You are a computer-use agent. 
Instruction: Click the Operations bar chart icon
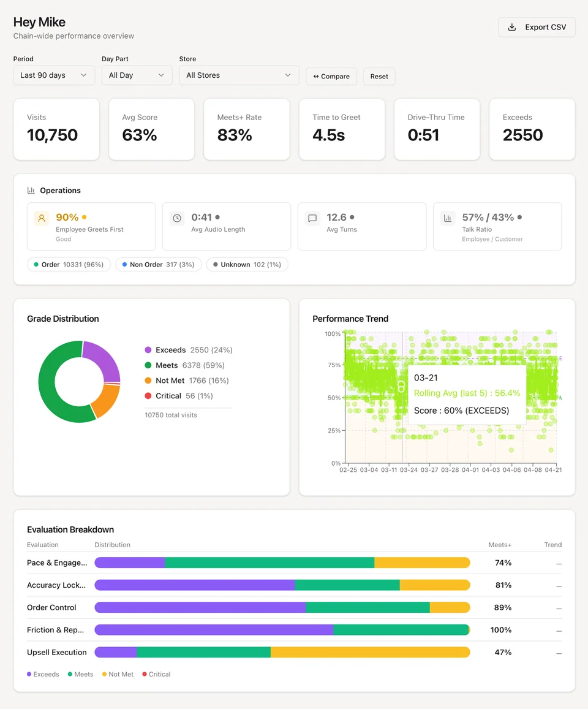[x=31, y=191]
